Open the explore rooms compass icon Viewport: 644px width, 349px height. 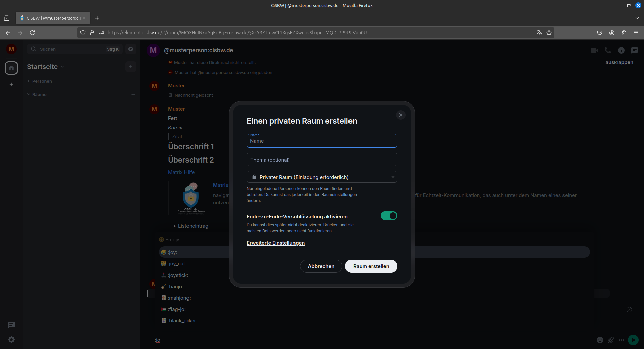tap(131, 49)
